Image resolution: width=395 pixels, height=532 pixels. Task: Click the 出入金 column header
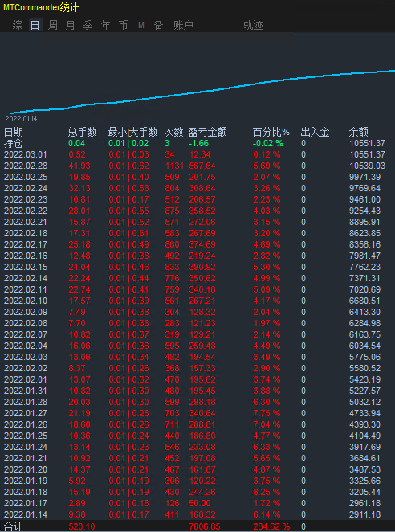(x=315, y=132)
